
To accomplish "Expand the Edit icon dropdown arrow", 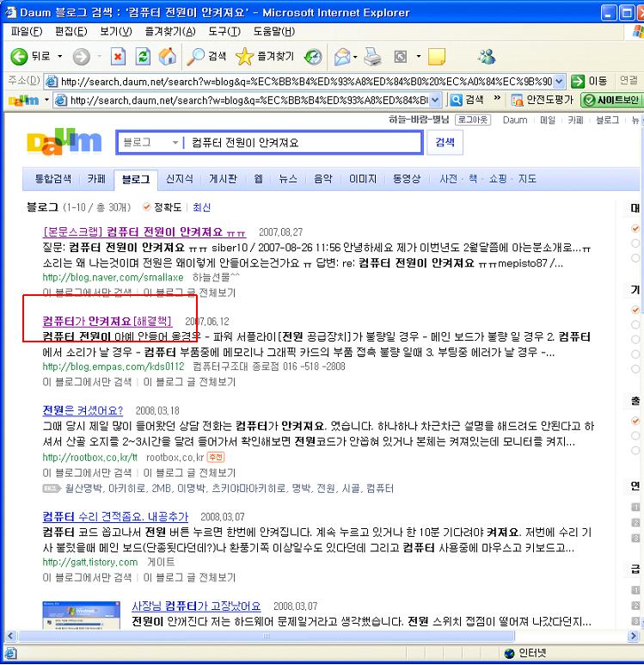I will pos(419,57).
